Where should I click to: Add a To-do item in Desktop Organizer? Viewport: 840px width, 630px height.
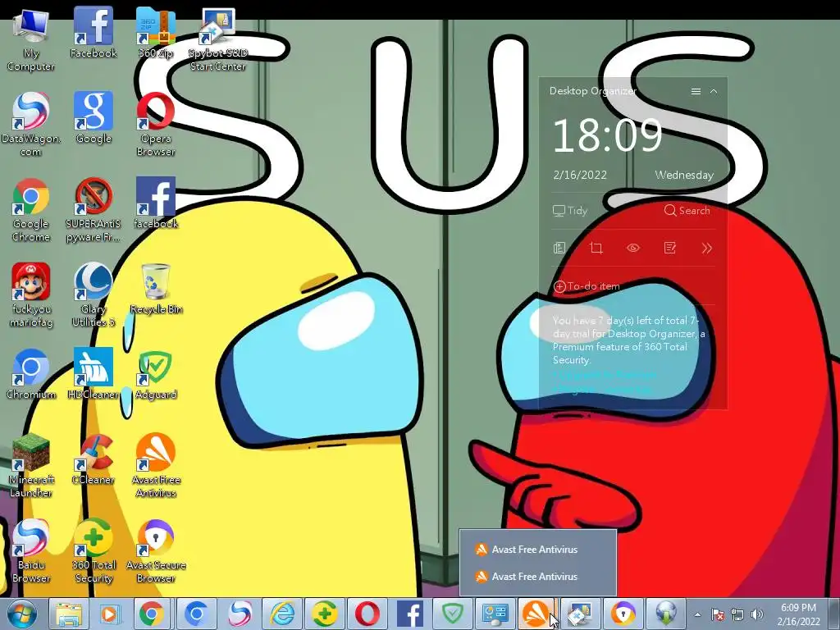587,286
